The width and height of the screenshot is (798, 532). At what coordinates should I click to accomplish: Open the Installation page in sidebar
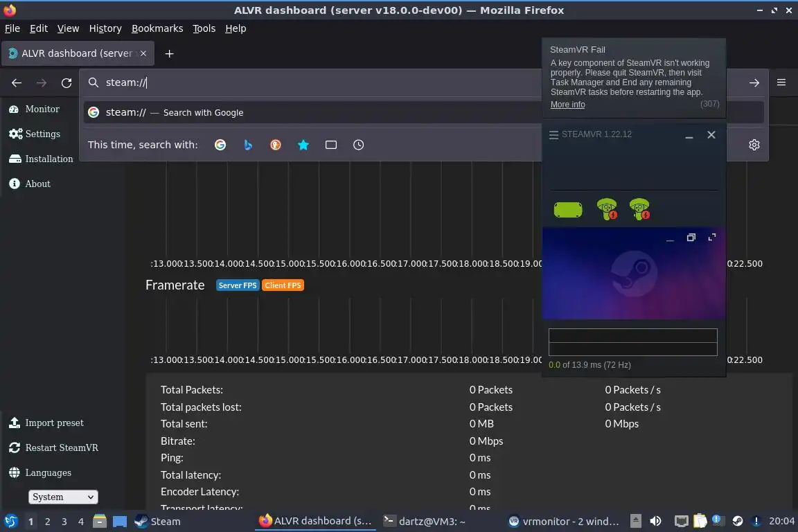41,159
